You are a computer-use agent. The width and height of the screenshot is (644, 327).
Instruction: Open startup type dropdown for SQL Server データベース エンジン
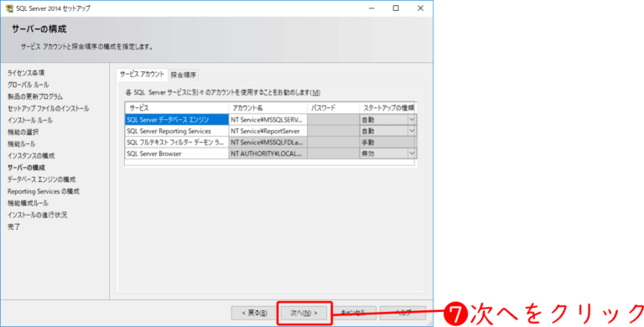[412, 120]
